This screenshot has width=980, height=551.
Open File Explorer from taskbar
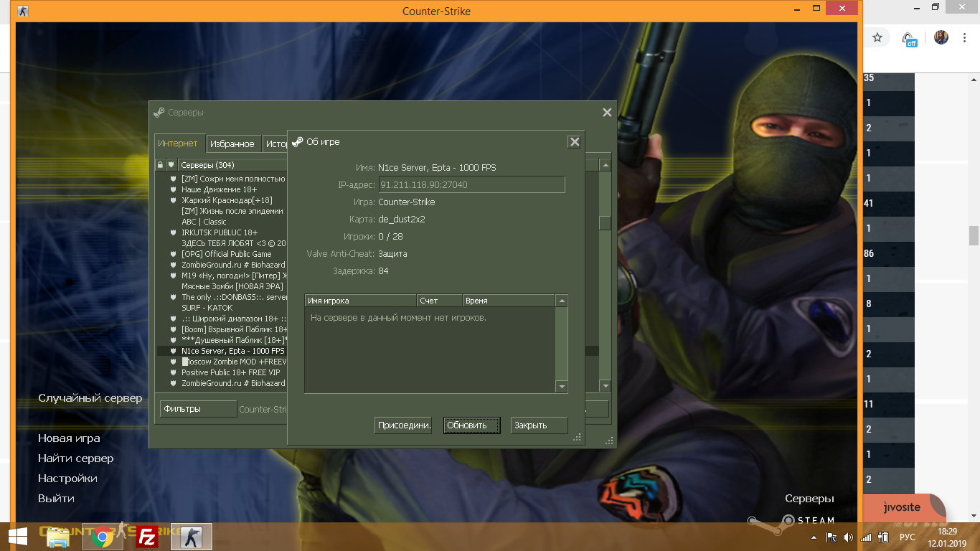tap(58, 537)
